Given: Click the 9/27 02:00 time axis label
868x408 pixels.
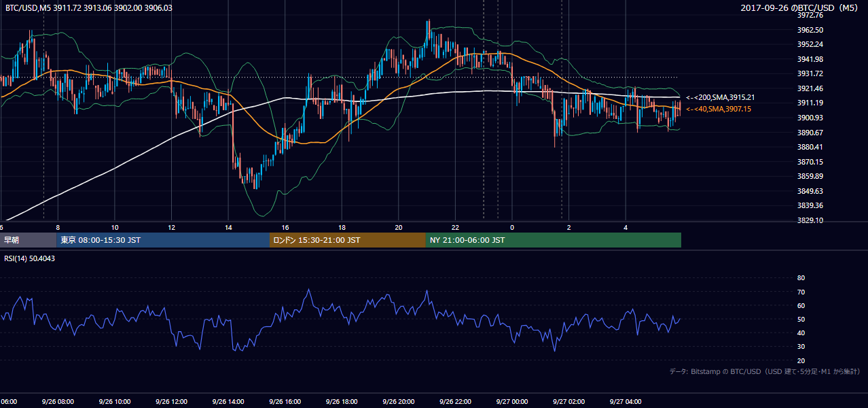Looking at the screenshot, I should pos(568,402).
